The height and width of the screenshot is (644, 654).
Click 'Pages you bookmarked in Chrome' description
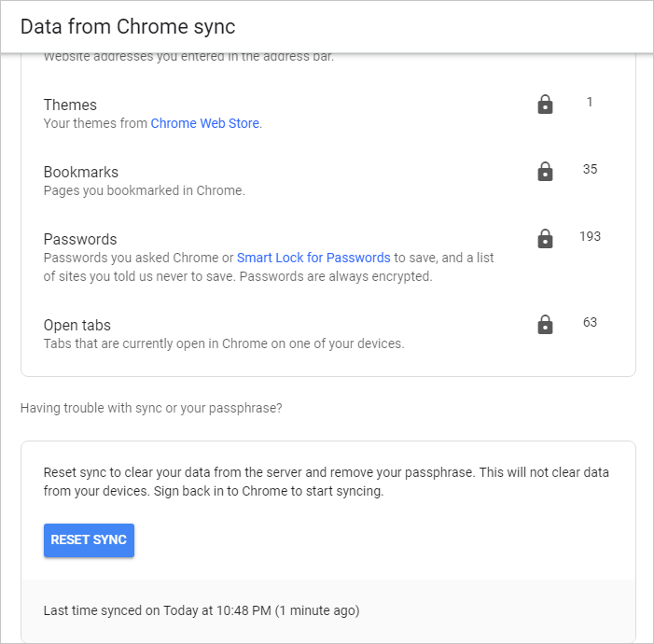pyautogui.click(x=145, y=190)
